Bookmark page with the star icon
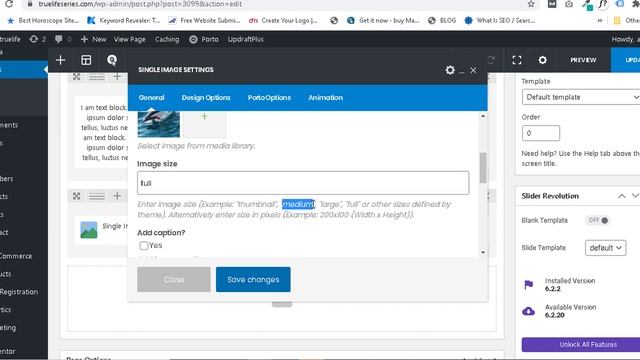 tap(531, 4)
